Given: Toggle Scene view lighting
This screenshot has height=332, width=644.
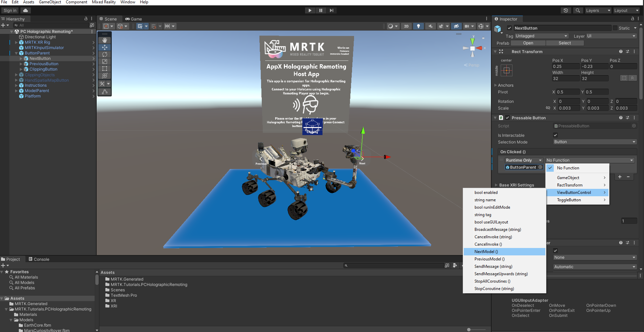Looking at the screenshot, I should 418,26.
